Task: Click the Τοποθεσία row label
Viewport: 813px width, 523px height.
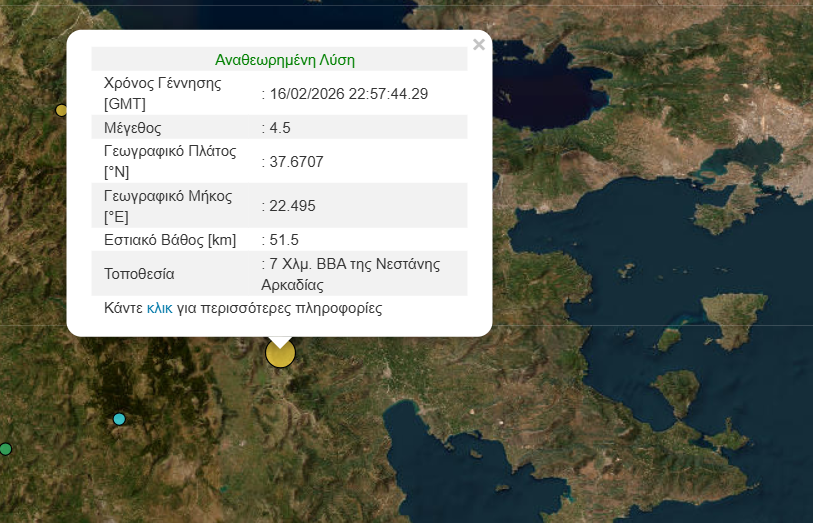Action: coord(139,274)
